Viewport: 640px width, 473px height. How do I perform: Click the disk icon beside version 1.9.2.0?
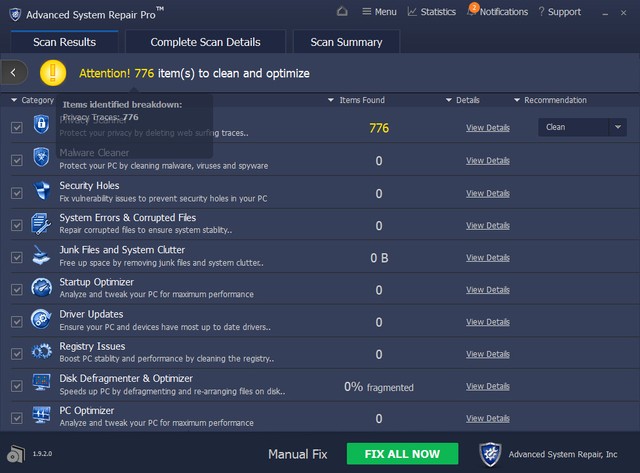16,454
